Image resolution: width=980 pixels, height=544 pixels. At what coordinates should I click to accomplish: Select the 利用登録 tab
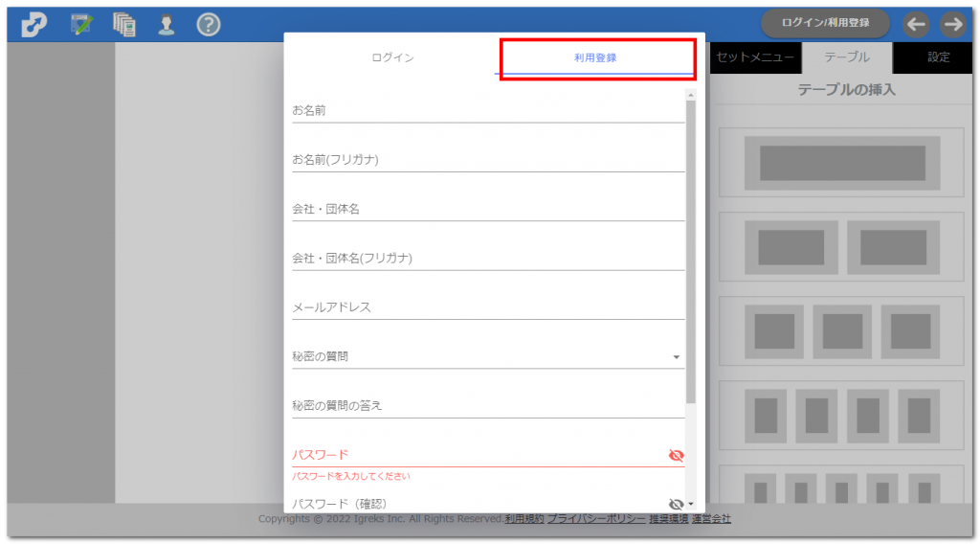tap(595, 57)
